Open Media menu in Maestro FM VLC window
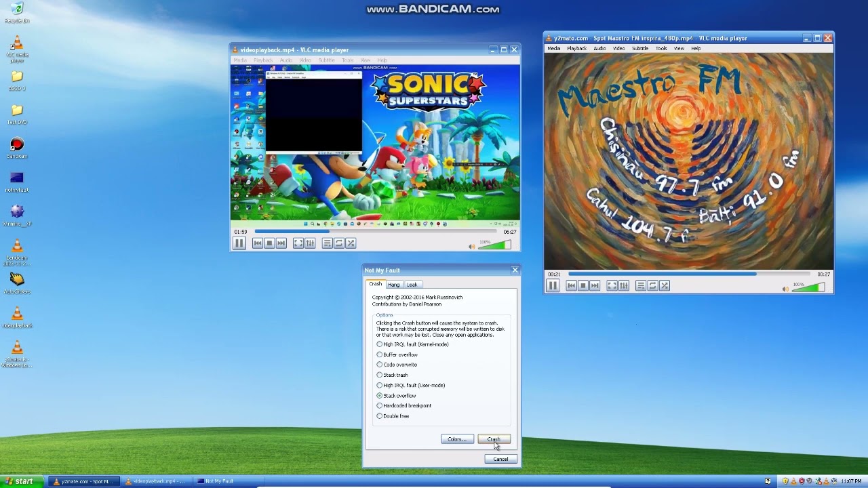The height and width of the screenshot is (488, 868). coord(554,49)
